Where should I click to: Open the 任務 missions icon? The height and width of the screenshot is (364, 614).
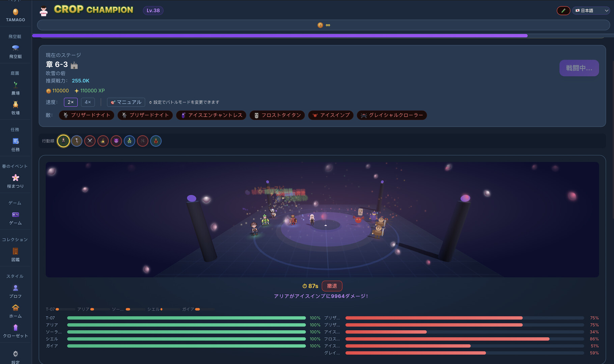pos(16,142)
